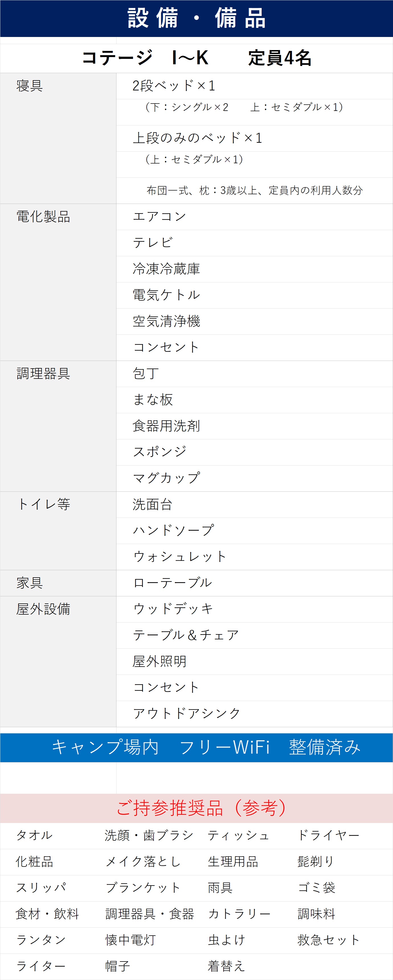Click the 食器用洗剤 row

pos(166,426)
